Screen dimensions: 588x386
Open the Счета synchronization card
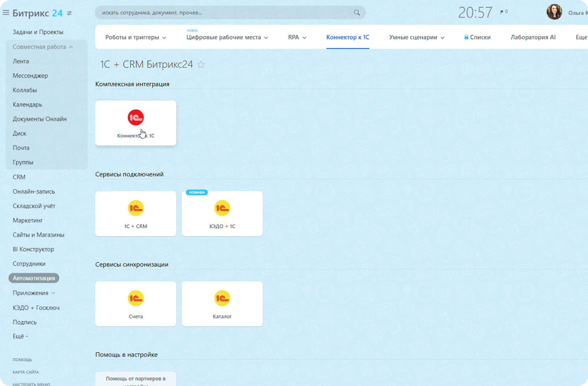tap(136, 303)
